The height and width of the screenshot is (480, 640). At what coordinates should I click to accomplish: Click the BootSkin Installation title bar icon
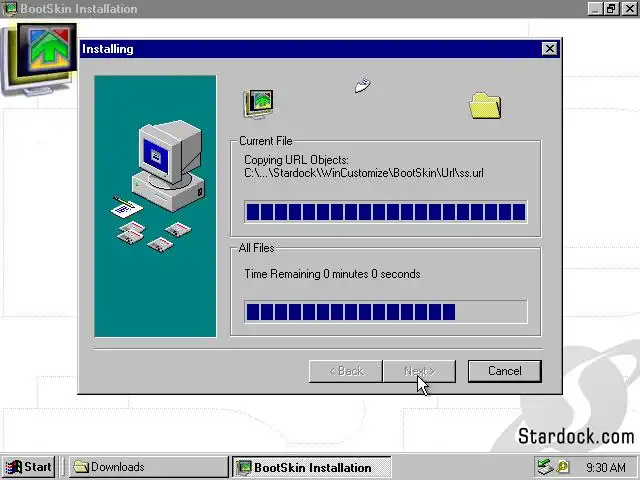pyautogui.click(x=9, y=9)
